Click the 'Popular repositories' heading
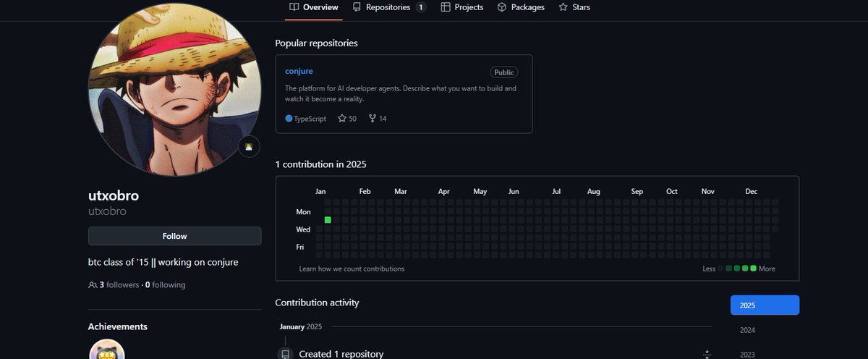This screenshot has height=359, width=868. click(x=316, y=43)
